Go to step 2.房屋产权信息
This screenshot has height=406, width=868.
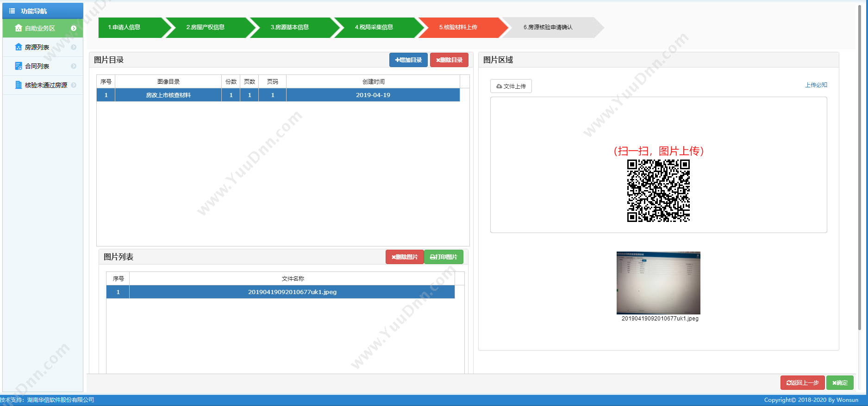(x=211, y=27)
